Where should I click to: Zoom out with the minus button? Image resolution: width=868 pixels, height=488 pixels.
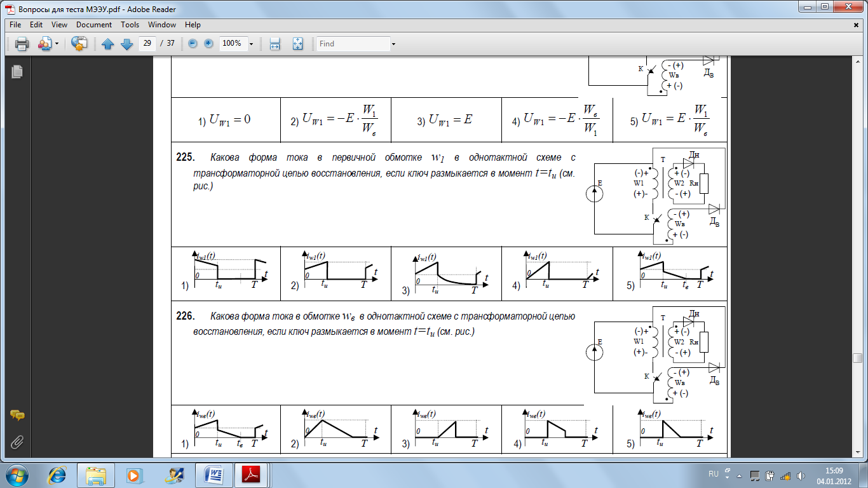pos(193,44)
